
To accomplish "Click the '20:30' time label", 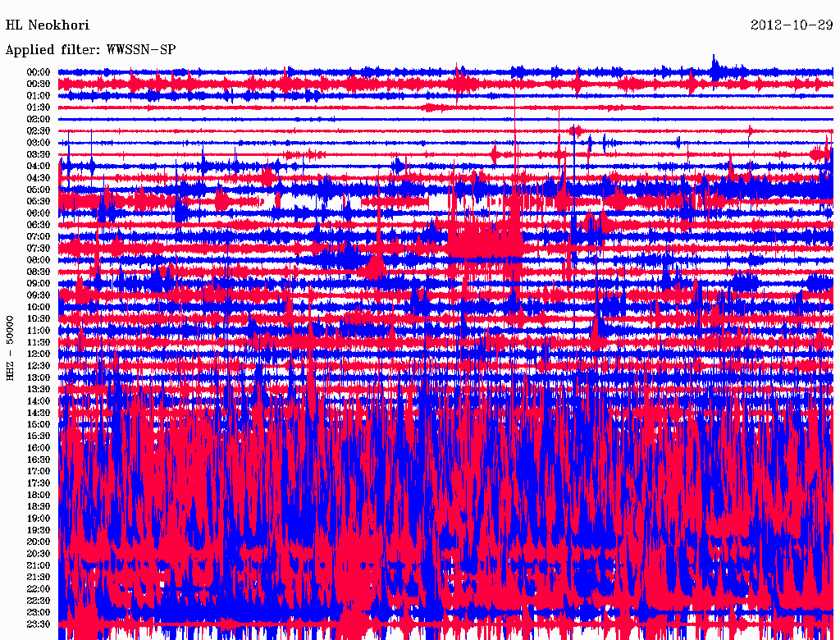I will [39, 554].
